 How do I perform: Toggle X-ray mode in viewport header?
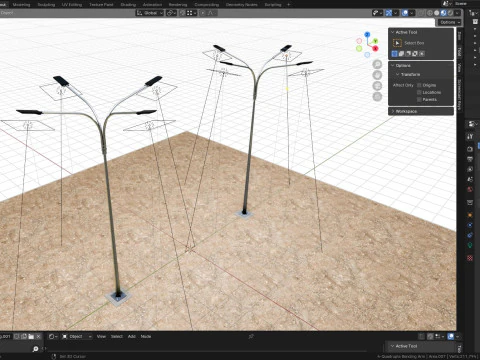pyautogui.click(x=421, y=13)
